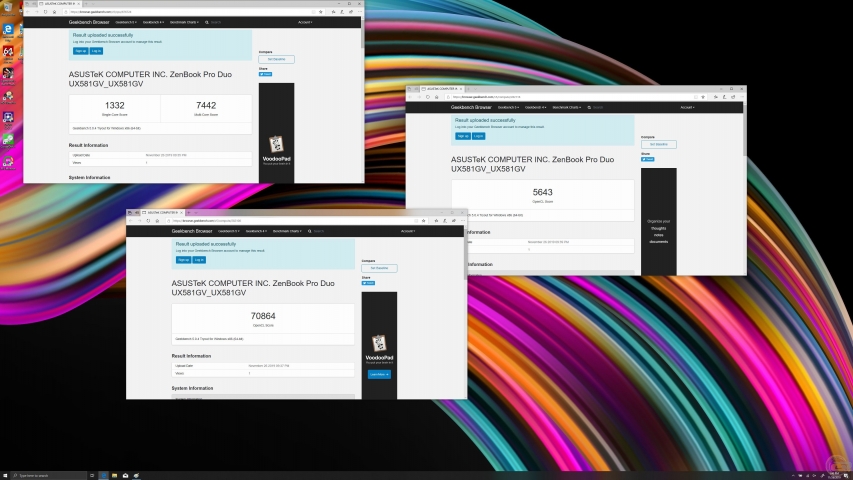
Task: Open the Recycle Bin desktop icon
Action: tap(8, 10)
